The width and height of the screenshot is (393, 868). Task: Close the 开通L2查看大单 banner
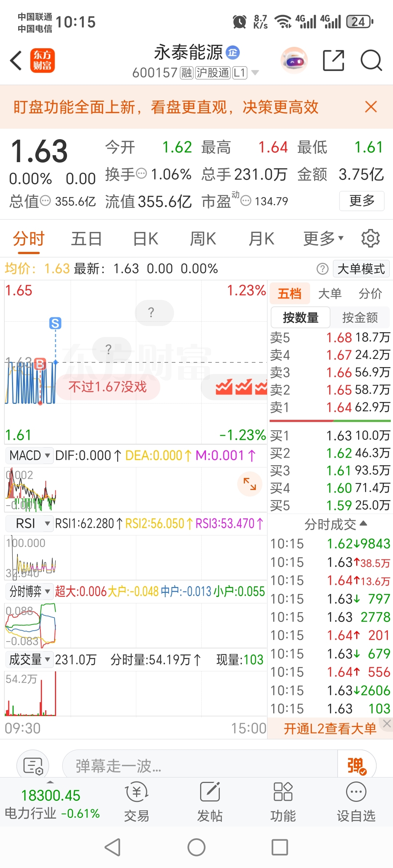[387, 723]
